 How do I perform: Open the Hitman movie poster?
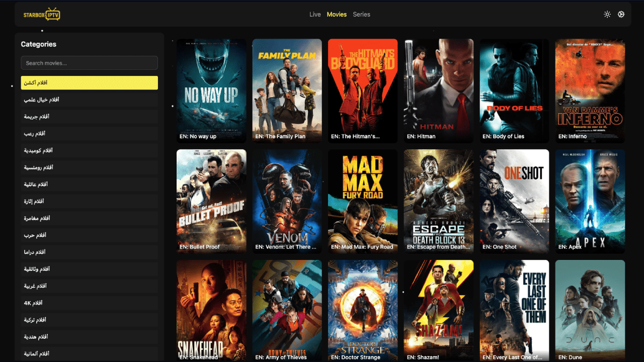click(x=438, y=91)
